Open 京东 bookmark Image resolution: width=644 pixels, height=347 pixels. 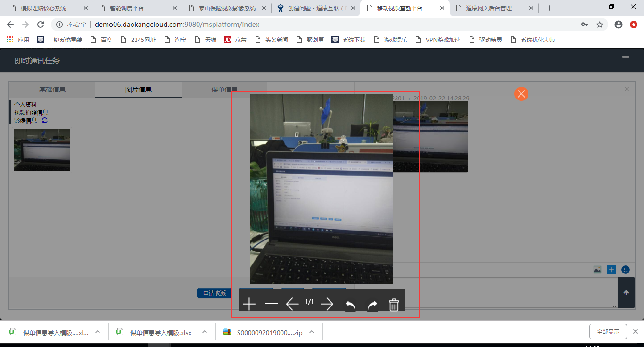[x=235, y=40]
